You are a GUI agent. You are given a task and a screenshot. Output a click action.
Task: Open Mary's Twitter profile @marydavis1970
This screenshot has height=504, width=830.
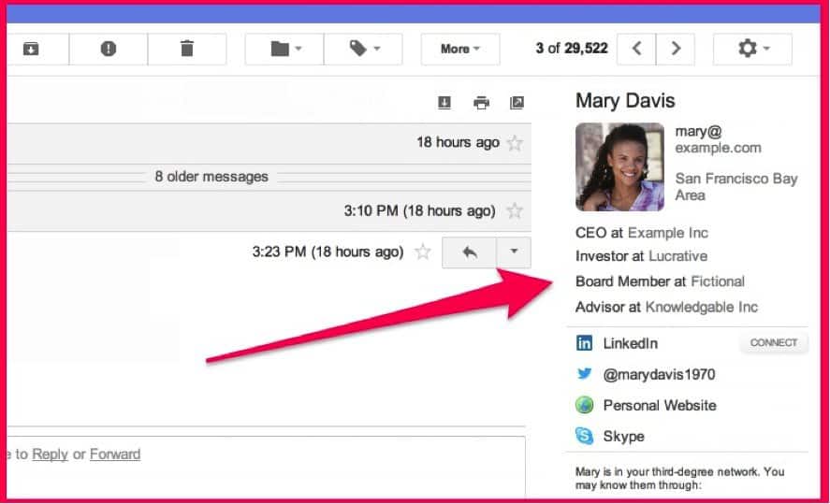[659, 374]
